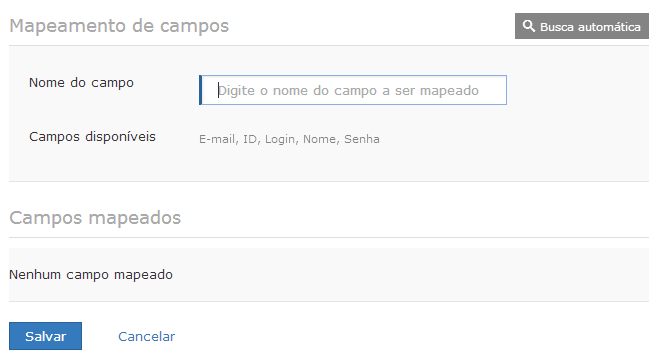This screenshot has width=661, height=360.
Task: Click the Nome do campo label
Action: pos(81,83)
